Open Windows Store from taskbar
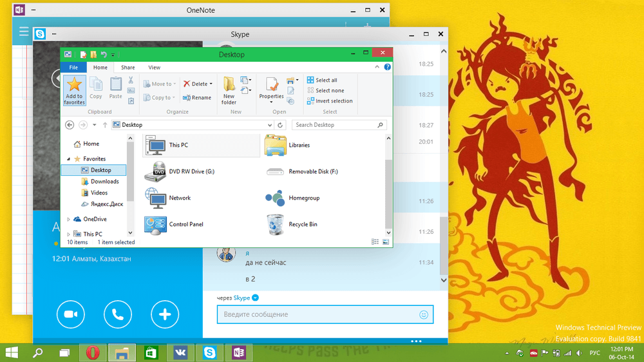Screen dimensions: 644x362 pyautogui.click(x=151, y=352)
